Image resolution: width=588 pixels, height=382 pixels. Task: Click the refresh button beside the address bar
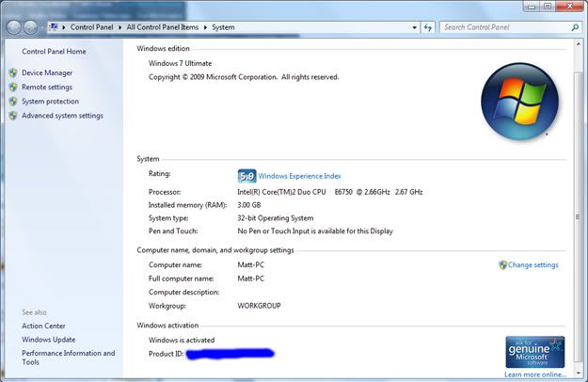point(428,27)
